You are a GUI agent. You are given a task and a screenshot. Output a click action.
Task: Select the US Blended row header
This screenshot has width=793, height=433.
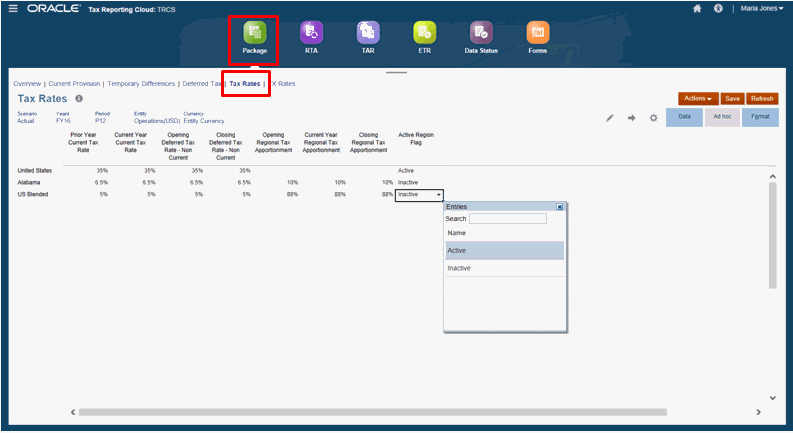pyautogui.click(x=33, y=195)
